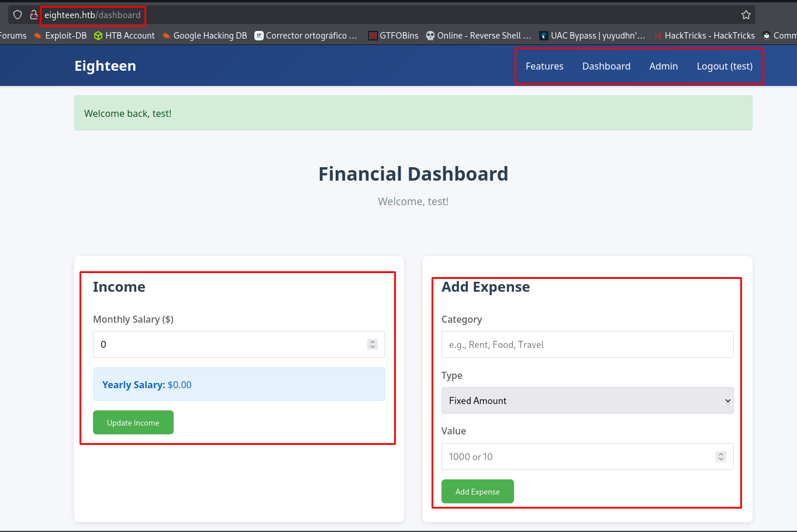Click the shield tracking protection icon

coord(18,15)
